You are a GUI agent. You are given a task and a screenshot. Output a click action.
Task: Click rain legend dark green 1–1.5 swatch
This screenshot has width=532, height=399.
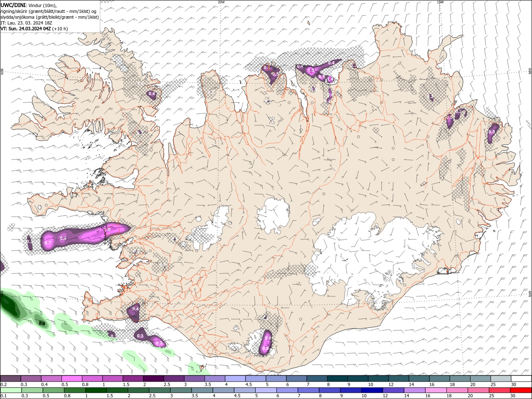point(96,390)
